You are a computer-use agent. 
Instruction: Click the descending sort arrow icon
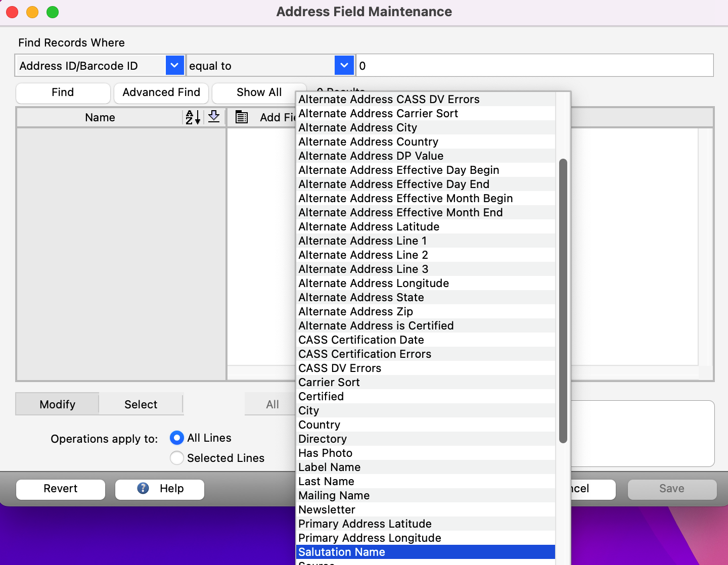coord(214,117)
